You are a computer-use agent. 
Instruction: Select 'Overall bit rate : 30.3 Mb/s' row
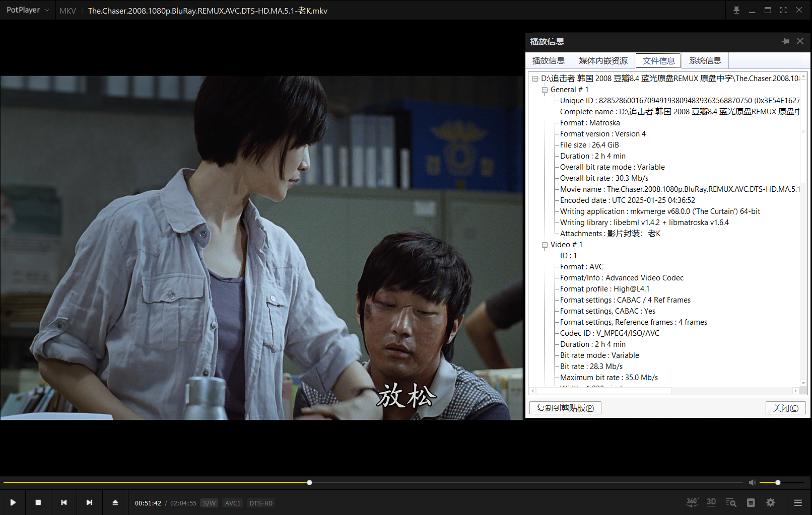[x=604, y=178]
